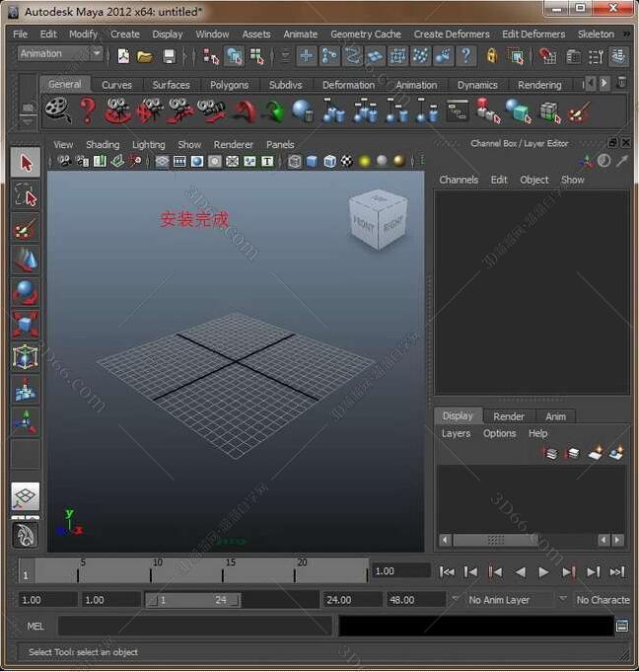
Task: Pick the Paint Selection tool
Action: pos(25,229)
